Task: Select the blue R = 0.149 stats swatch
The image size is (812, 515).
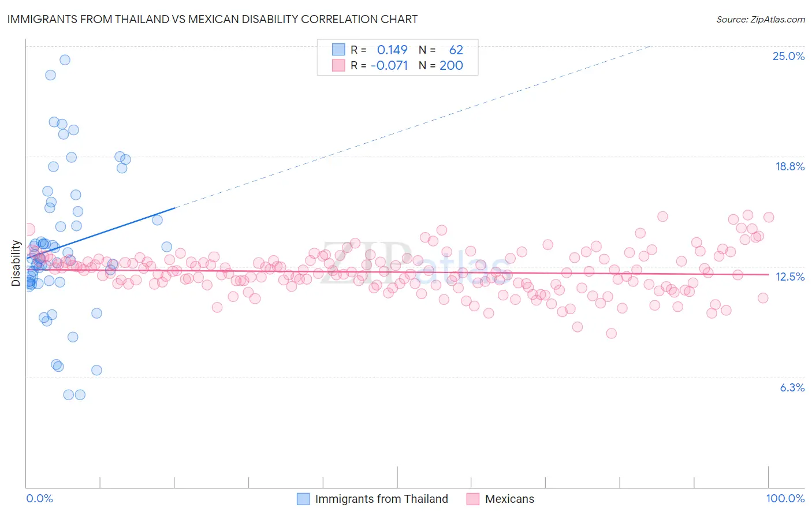Action: [x=338, y=50]
